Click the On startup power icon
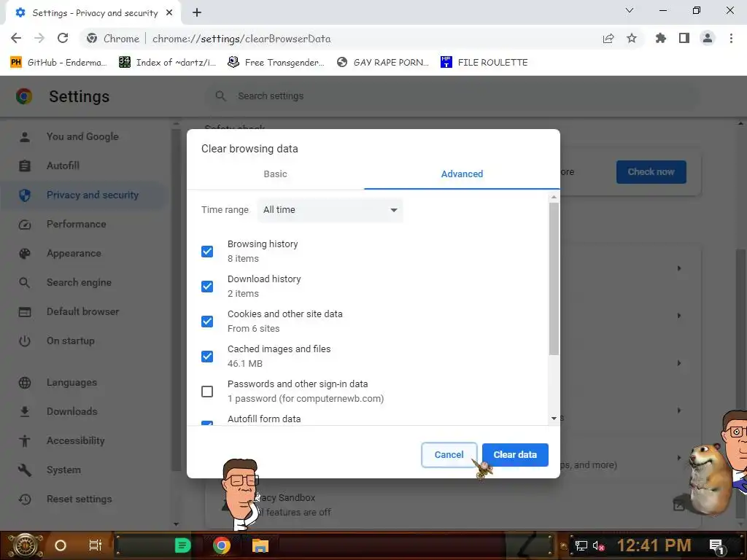Image resolution: width=747 pixels, height=560 pixels. point(25,341)
